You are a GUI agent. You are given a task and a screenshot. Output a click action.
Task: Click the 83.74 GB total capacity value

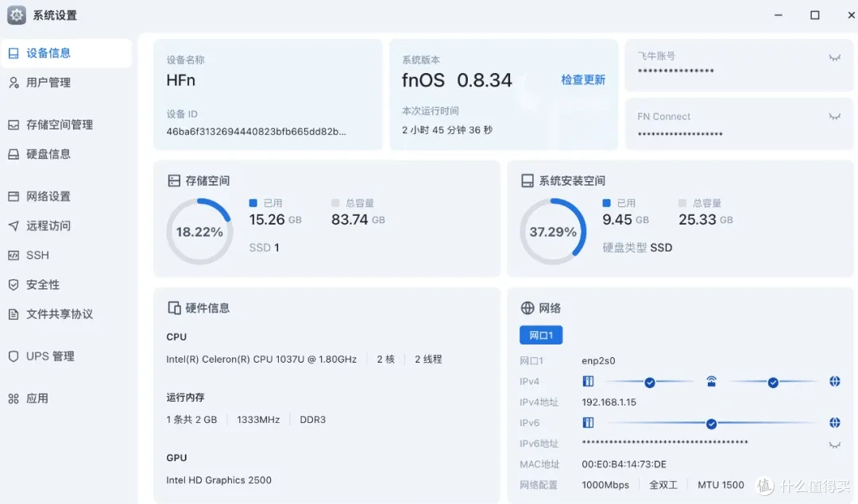pos(357,220)
